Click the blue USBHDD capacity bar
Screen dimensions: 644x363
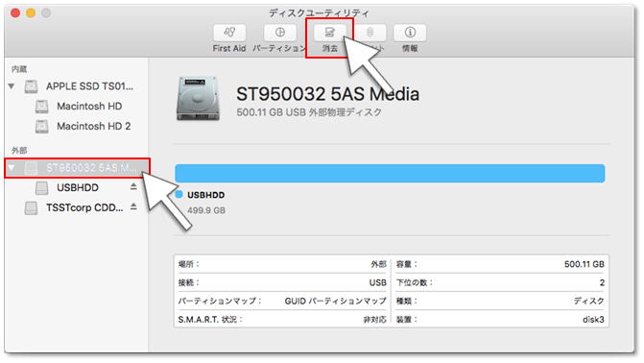(390, 173)
